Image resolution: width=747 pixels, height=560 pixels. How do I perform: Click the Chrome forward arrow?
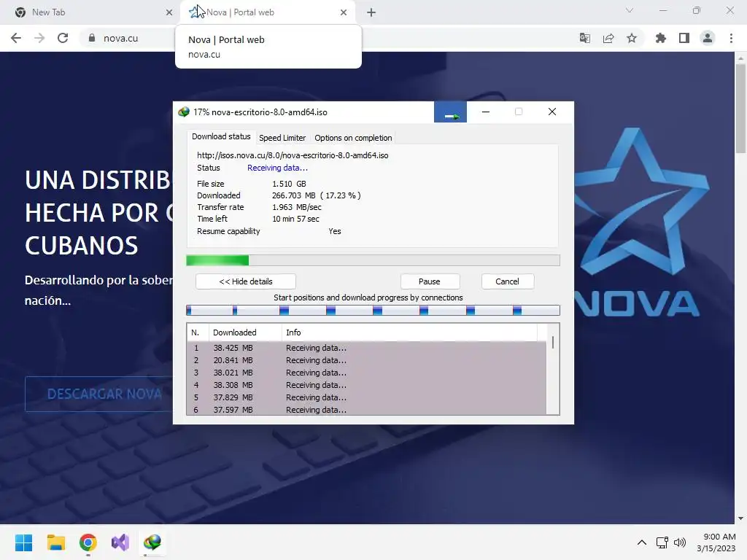tap(39, 38)
